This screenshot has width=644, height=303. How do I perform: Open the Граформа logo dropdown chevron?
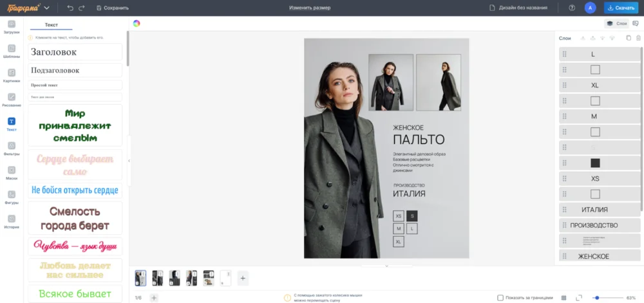(x=46, y=8)
